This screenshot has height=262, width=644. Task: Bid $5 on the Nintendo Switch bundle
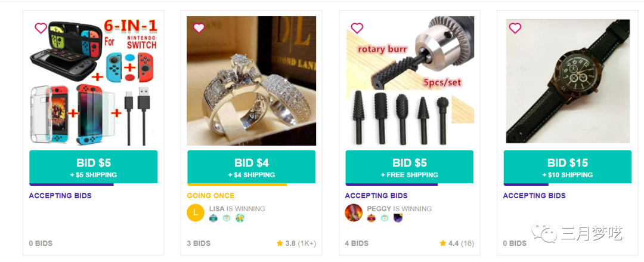pos(93,167)
